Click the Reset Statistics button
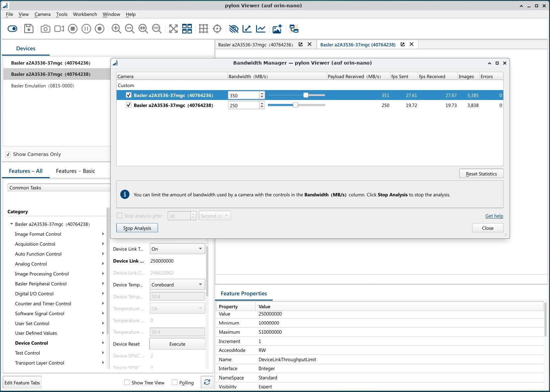550x392 pixels. pyautogui.click(x=481, y=173)
